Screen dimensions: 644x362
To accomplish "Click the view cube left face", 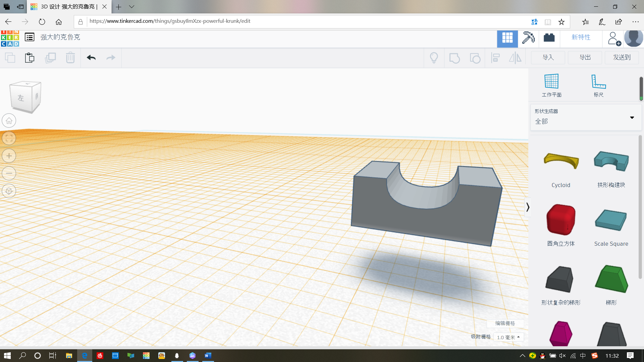I will pyautogui.click(x=21, y=98).
